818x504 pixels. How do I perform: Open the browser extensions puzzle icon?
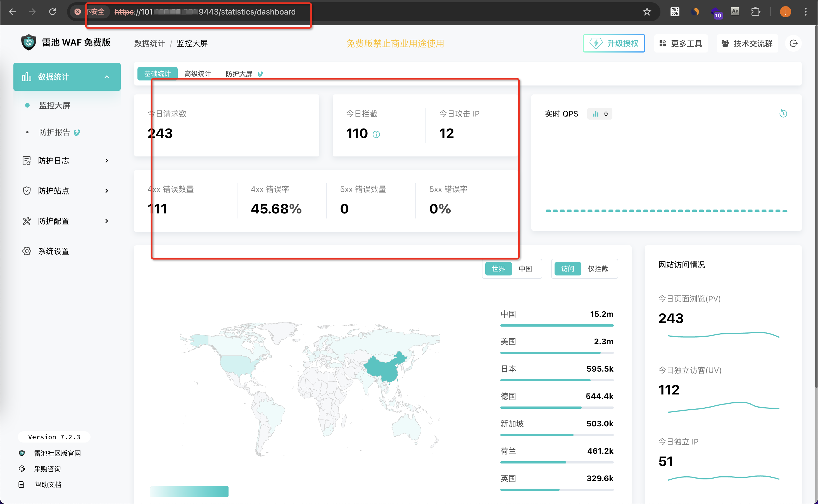(x=756, y=12)
